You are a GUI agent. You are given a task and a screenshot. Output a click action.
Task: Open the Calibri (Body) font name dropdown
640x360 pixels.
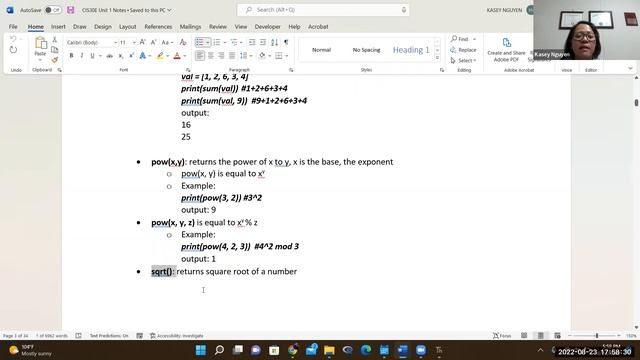pos(116,42)
